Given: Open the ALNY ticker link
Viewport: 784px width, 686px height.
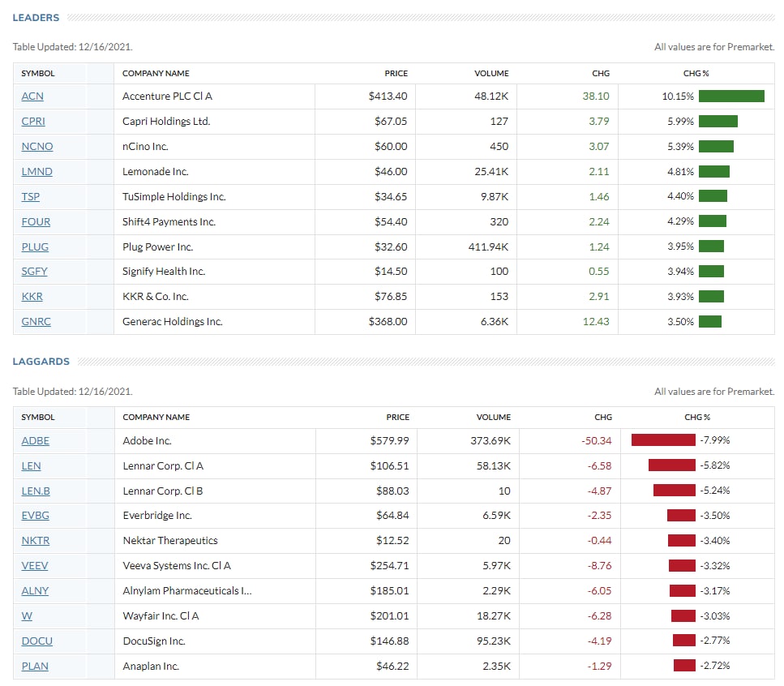Looking at the screenshot, I should 35,591.
